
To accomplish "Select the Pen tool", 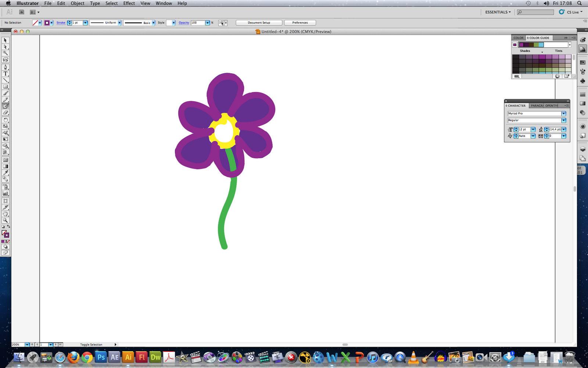I will 5,67.
